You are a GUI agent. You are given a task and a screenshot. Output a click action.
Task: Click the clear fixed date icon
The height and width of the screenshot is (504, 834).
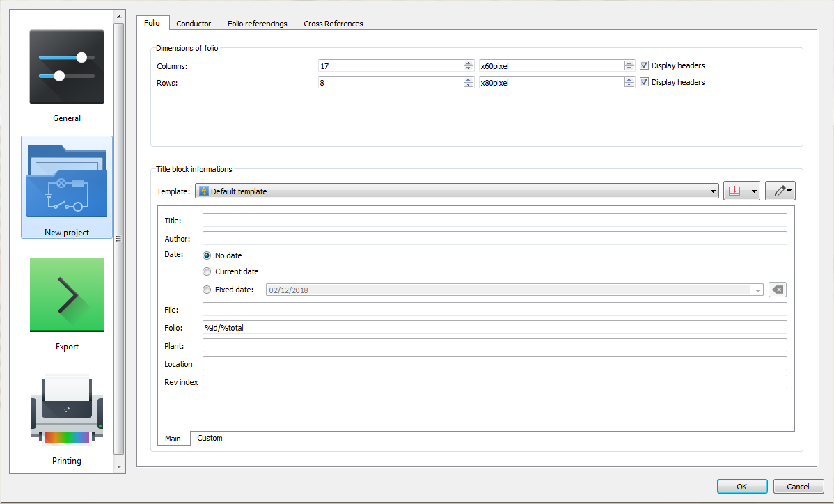[778, 290]
